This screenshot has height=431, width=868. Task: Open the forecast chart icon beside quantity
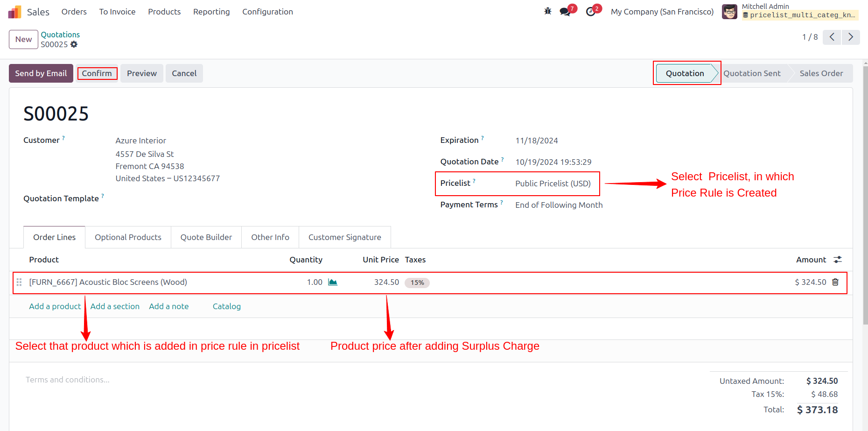(x=333, y=282)
